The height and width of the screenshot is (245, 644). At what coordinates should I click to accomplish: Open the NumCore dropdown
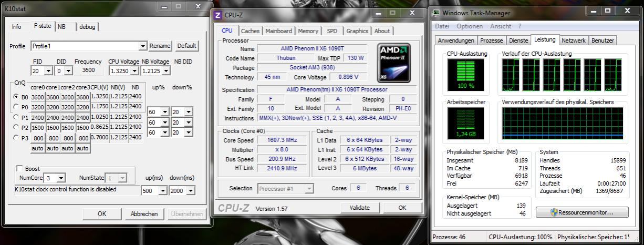[61, 178]
